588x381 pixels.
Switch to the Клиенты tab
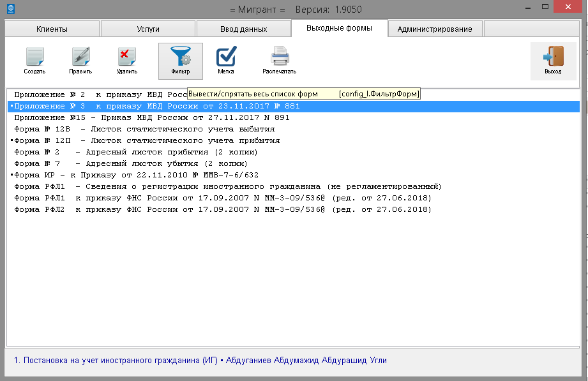(51, 28)
